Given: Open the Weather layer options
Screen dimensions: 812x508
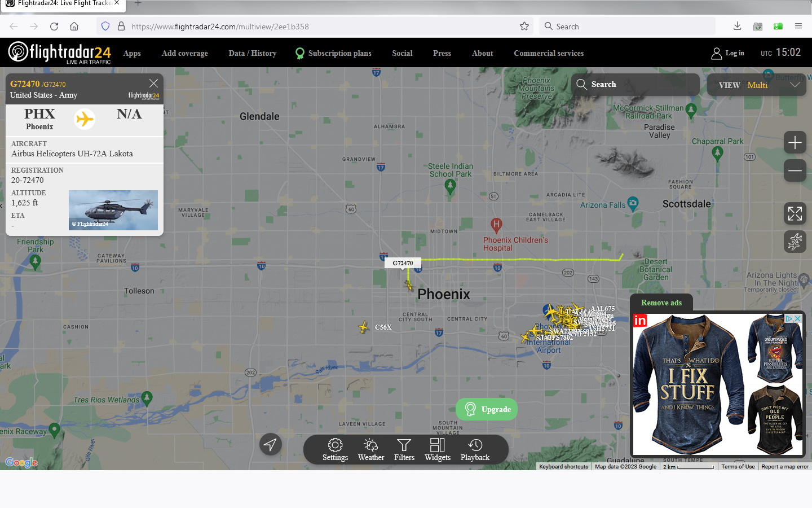Looking at the screenshot, I should point(371,450).
